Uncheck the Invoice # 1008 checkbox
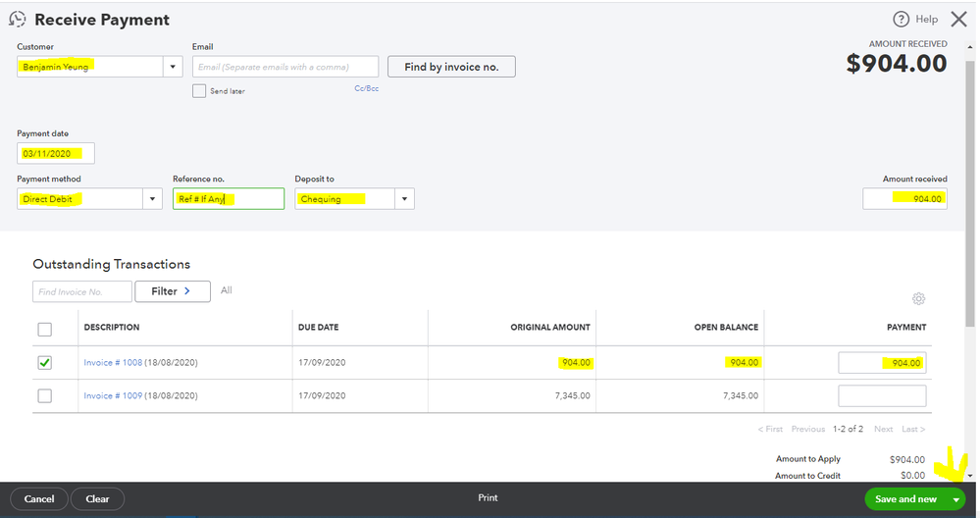 45,363
